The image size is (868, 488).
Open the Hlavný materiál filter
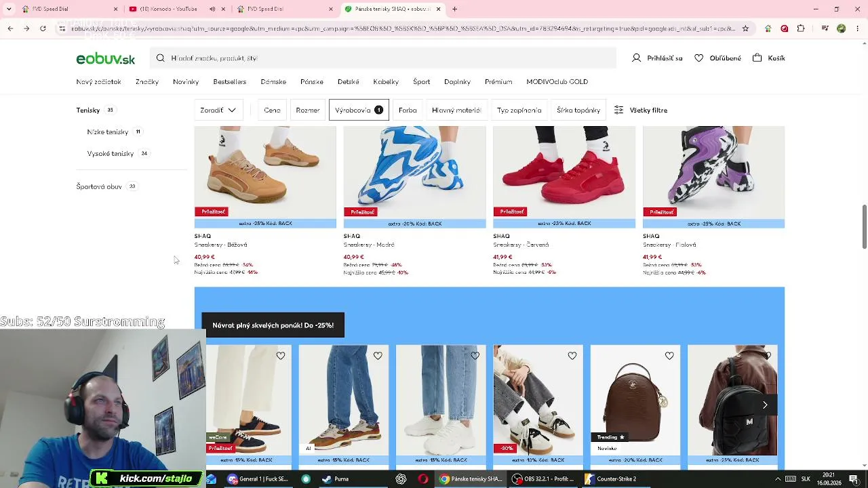tap(456, 110)
